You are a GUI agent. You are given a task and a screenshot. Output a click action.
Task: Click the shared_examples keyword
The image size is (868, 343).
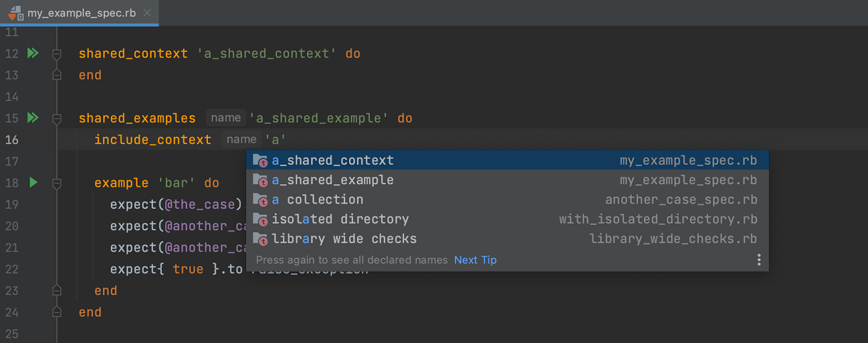coord(137,119)
